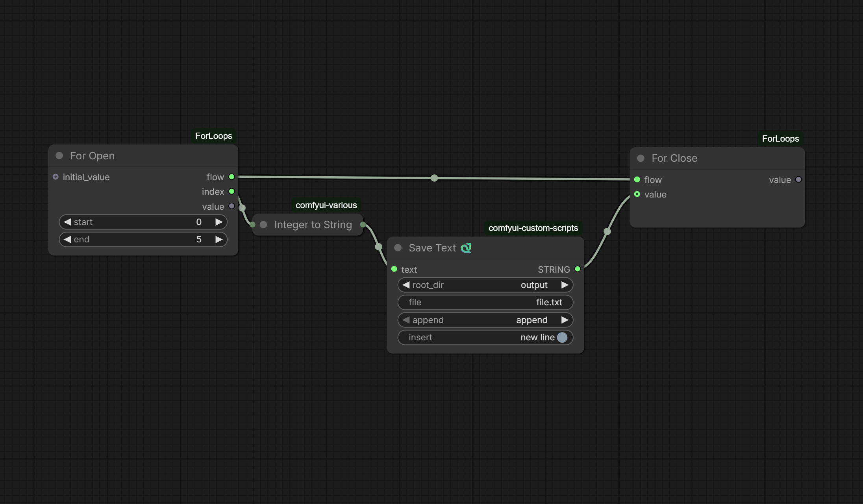Click the Integer to String output socket
Screen dimensions: 863x504
(x=363, y=225)
